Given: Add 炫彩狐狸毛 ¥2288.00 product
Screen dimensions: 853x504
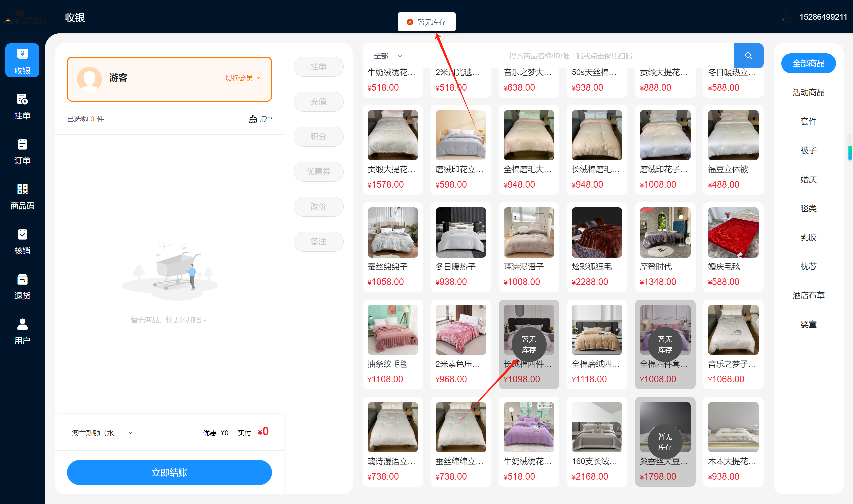Looking at the screenshot, I should 597,247.
